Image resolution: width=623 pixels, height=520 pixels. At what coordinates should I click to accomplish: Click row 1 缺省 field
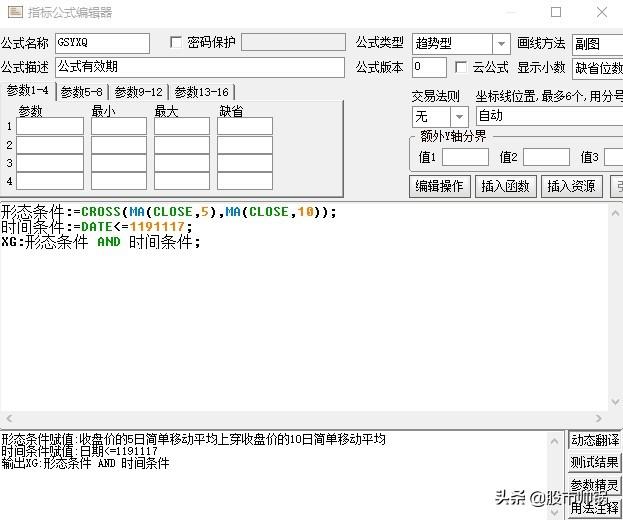pyautogui.click(x=245, y=126)
